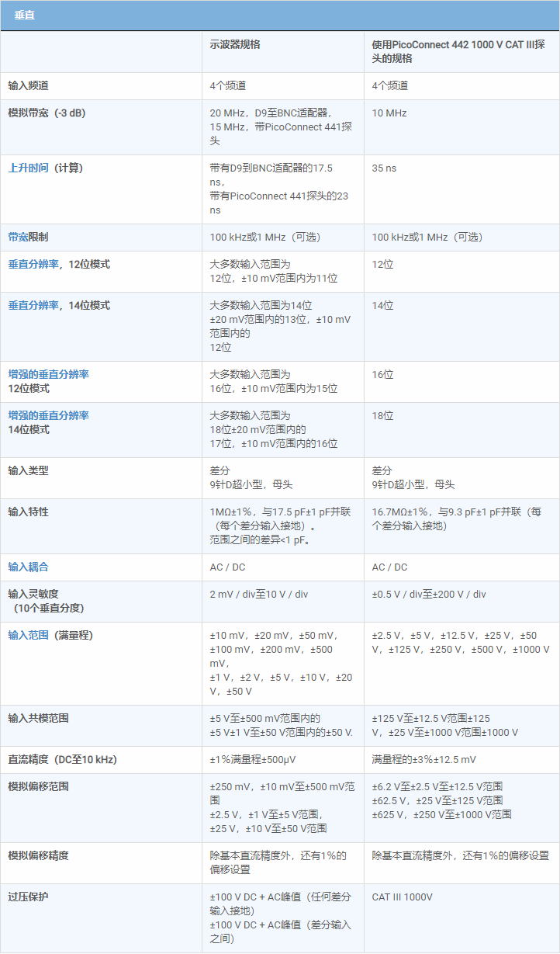Screen dimensions: 560x954
Task: Select the 输入灵敏度 row label
Action: tap(33, 595)
